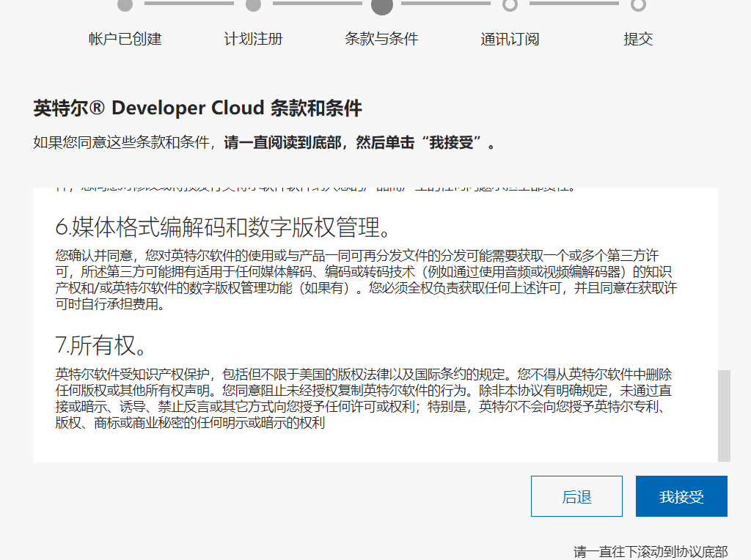Select the 帐户已创建 step label
Screen dimensions: 751x560
125,39
